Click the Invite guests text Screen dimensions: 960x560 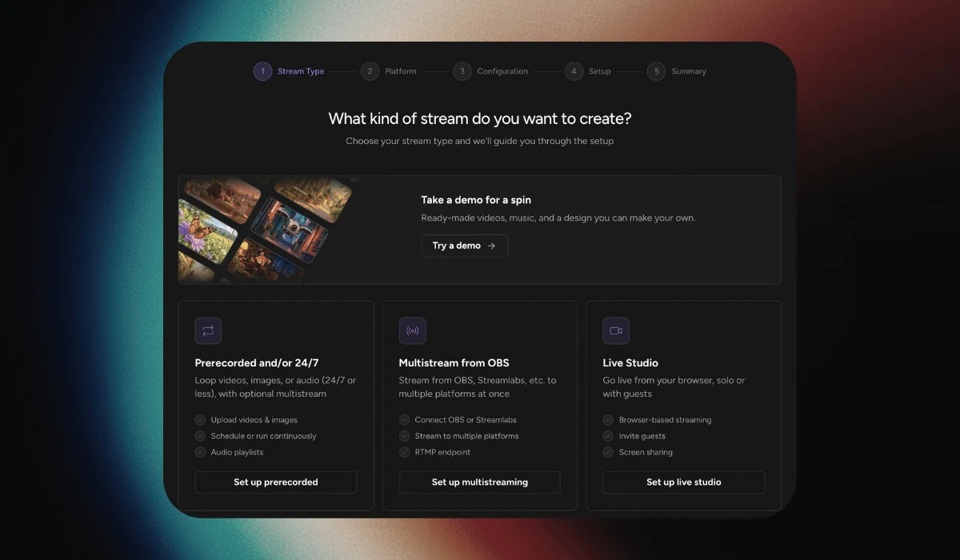coord(642,436)
